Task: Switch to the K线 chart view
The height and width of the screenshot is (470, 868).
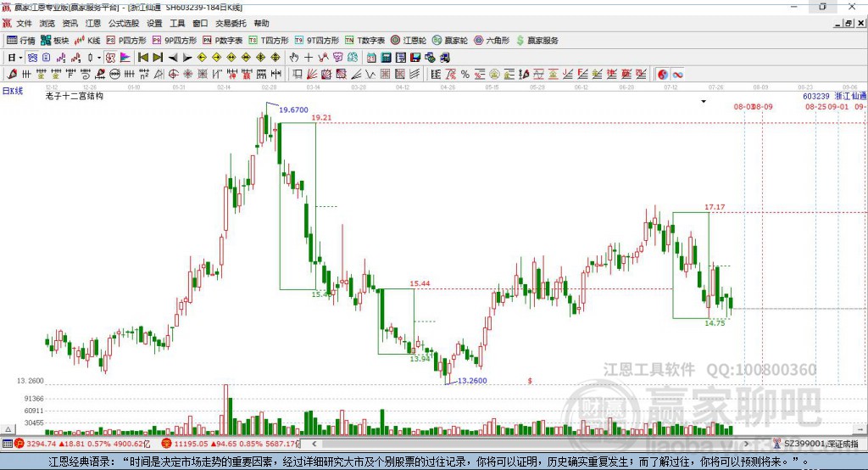Action: 87,41
